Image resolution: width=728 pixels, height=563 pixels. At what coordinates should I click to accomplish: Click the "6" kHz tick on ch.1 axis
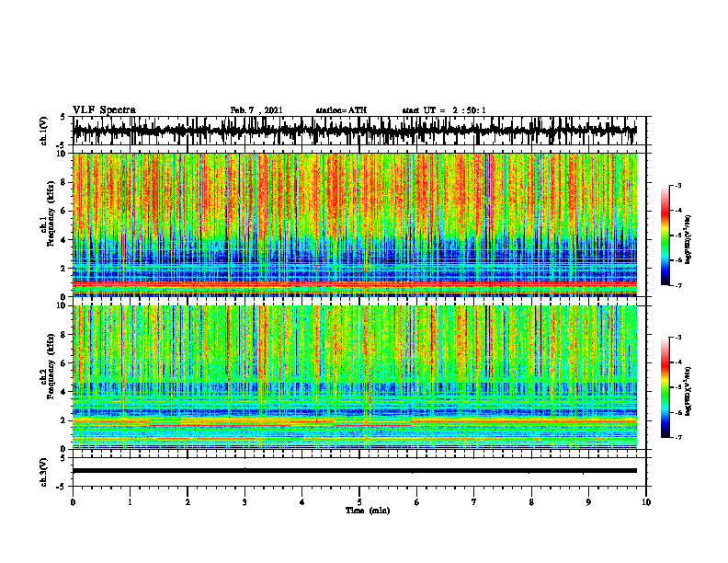click(64, 211)
